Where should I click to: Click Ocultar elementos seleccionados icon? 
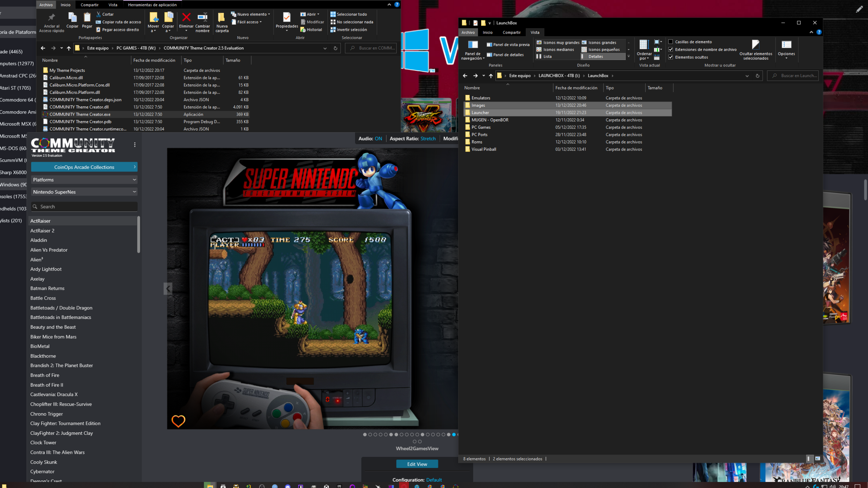[x=756, y=44]
